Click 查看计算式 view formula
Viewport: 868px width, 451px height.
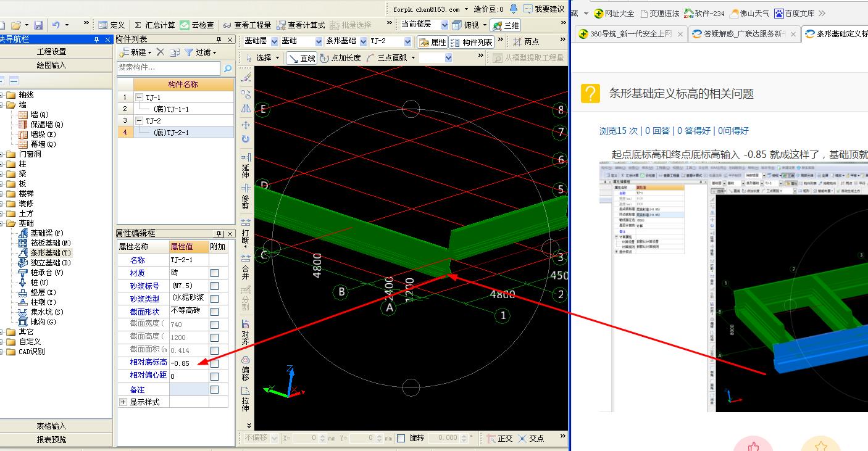301,25
